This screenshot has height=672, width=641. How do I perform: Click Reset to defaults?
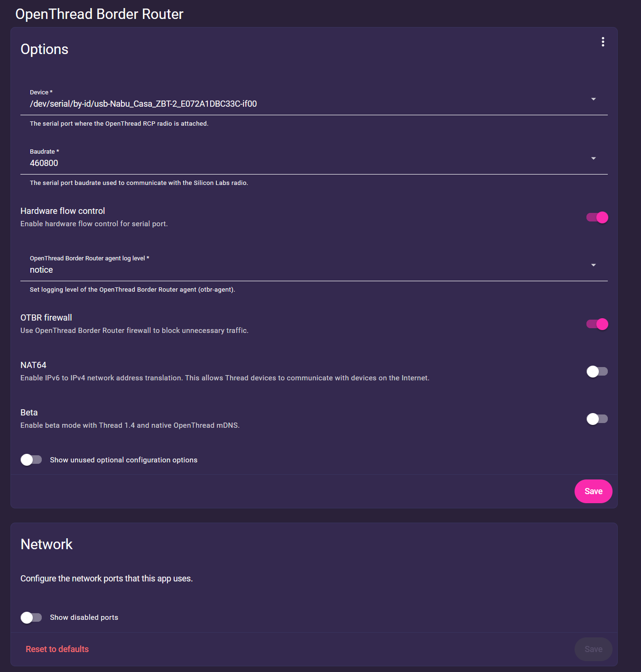tap(57, 649)
